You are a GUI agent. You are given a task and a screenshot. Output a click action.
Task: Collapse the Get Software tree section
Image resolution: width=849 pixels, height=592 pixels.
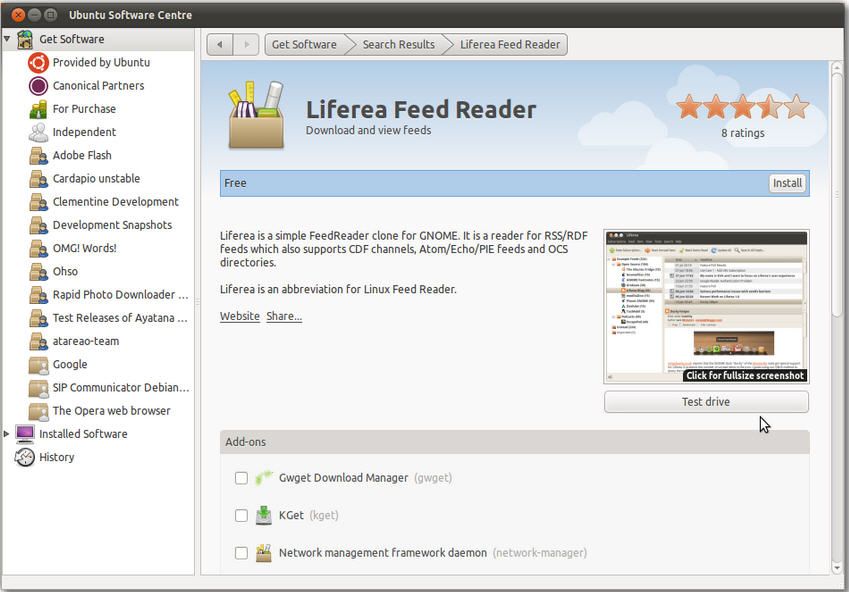click(6, 39)
